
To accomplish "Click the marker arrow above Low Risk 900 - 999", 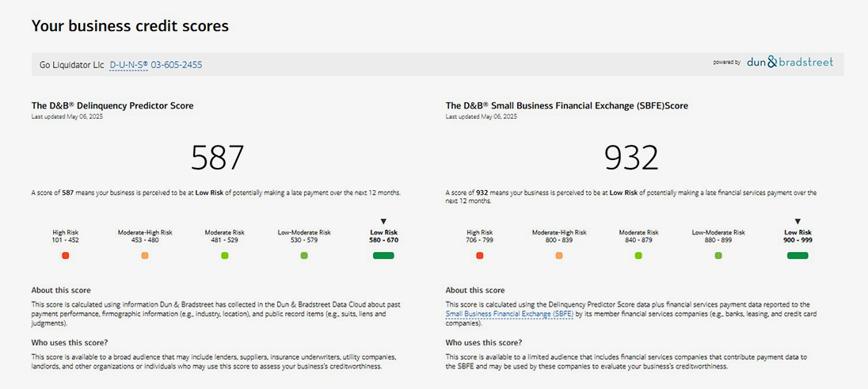I will point(798,221).
